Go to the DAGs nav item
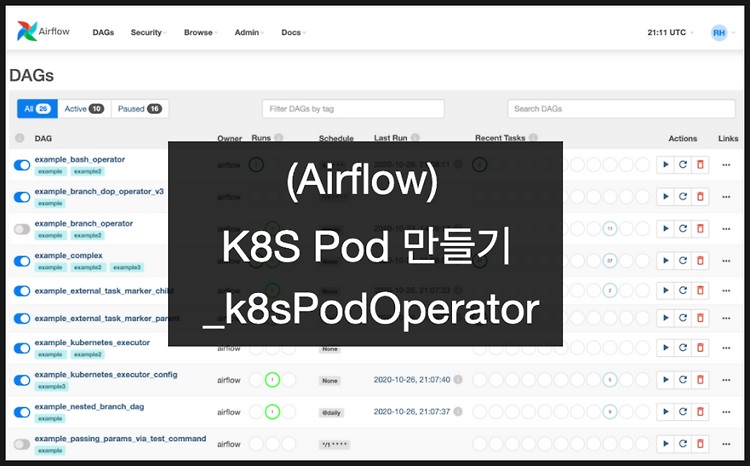The height and width of the screenshot is (466, 750). pos(103,33)
